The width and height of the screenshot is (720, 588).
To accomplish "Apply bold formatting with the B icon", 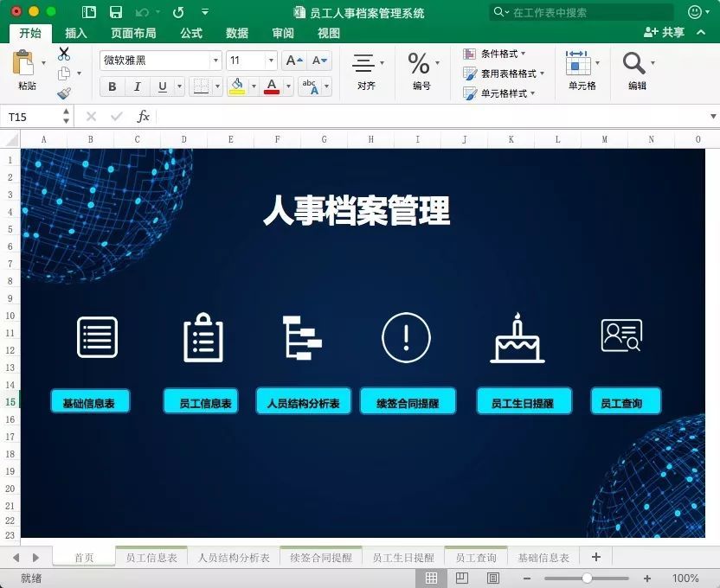I will (x=112, y=86).
